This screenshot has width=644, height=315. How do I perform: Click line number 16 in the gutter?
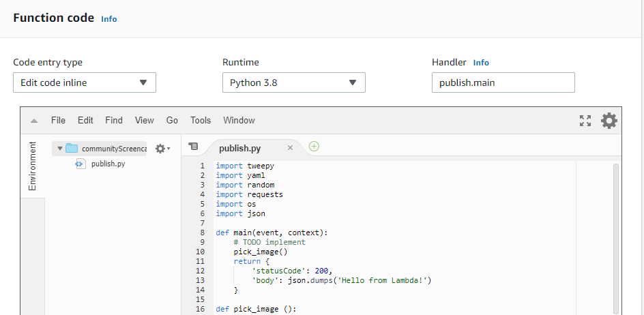[200, 309]
